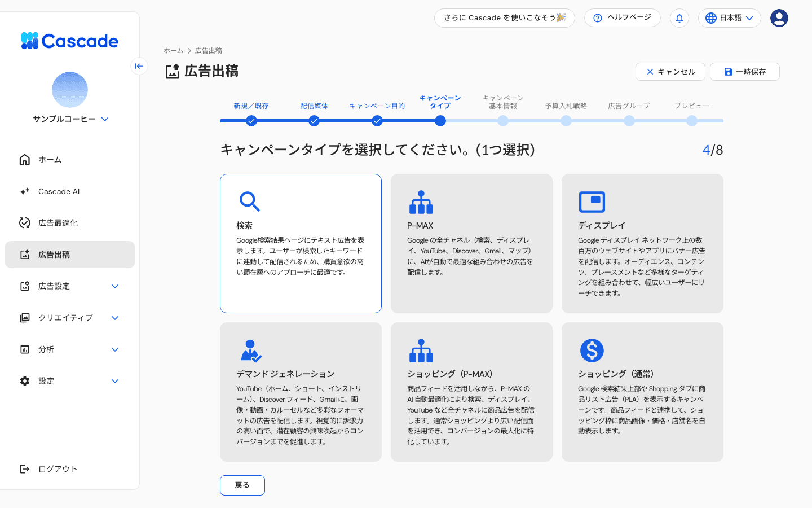Open the ヘルプページ button
Viewport: 812px width, 508px height.
[623, 18]
